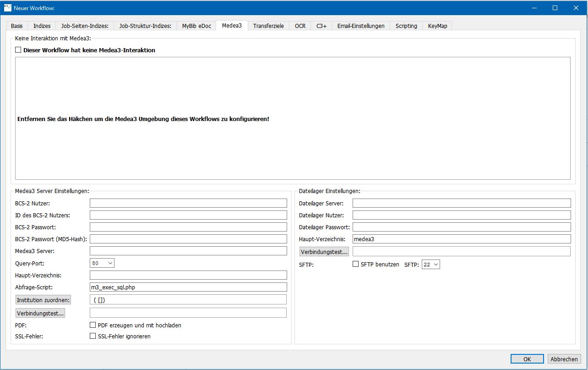Screen dimensions: 588x370
Task: Maximize the Neuer Workflow window
Action: point(555,8)
